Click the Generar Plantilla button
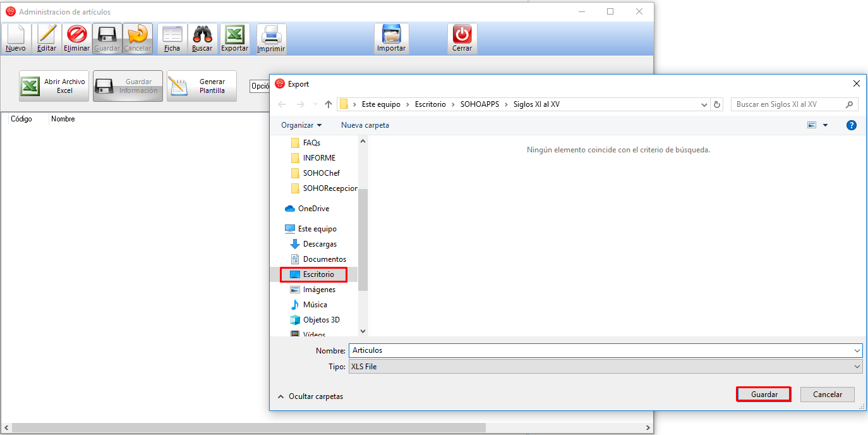The width and height of the screenshot is (868, 435). [202, 86]
